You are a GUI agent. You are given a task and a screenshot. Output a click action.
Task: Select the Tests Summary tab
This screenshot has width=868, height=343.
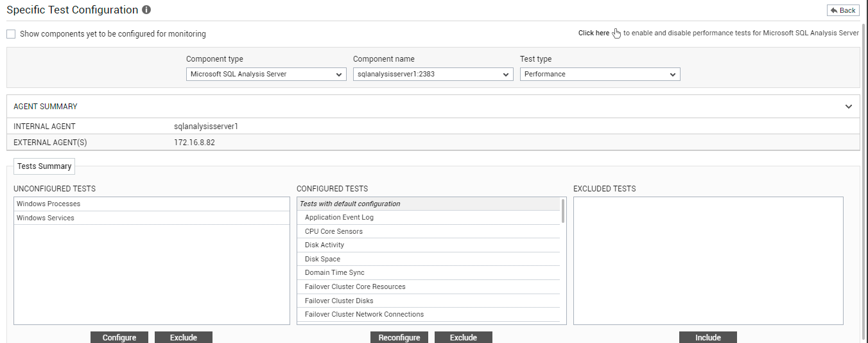point(44,166)
